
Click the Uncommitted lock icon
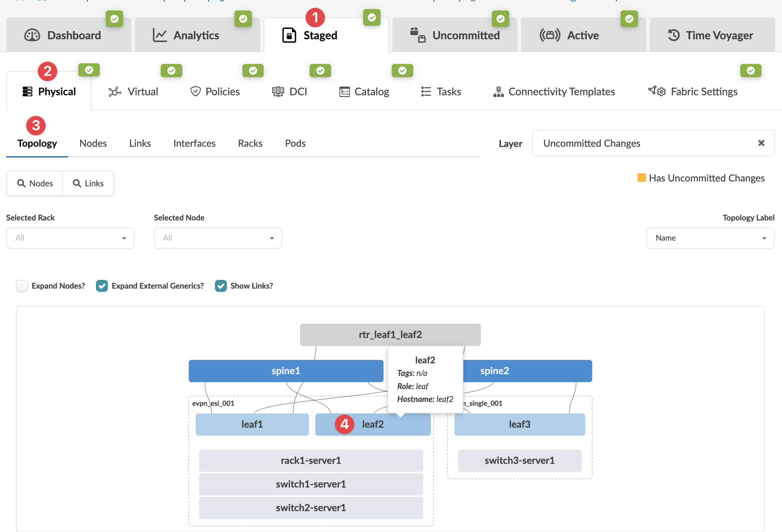(417, 35)
